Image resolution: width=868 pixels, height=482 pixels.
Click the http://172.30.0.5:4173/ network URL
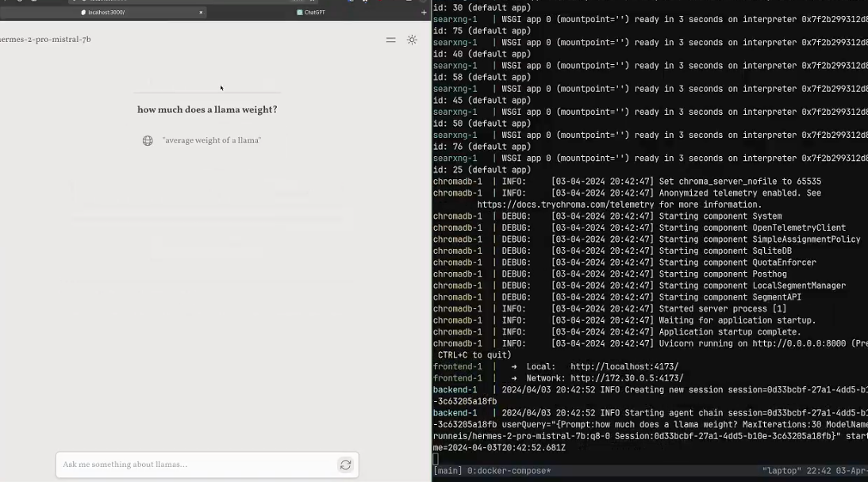click(x=627, y=378)
